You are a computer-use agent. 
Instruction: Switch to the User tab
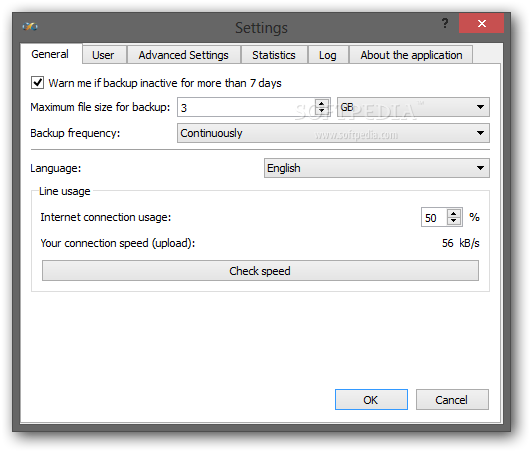[103, 55]
